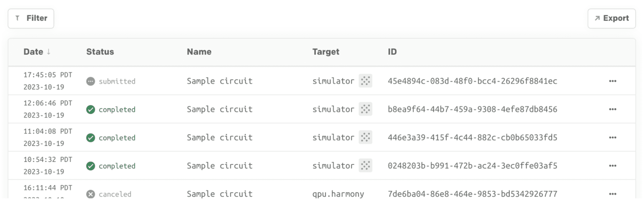
Task: Select the Name column header
Action: point(199,52)
